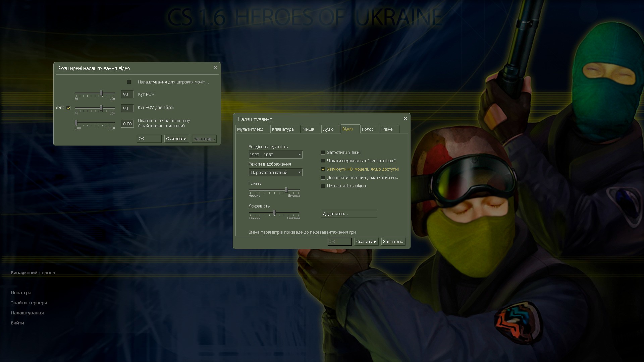Open Знайти сервери from the main menu

pos(29,303)
